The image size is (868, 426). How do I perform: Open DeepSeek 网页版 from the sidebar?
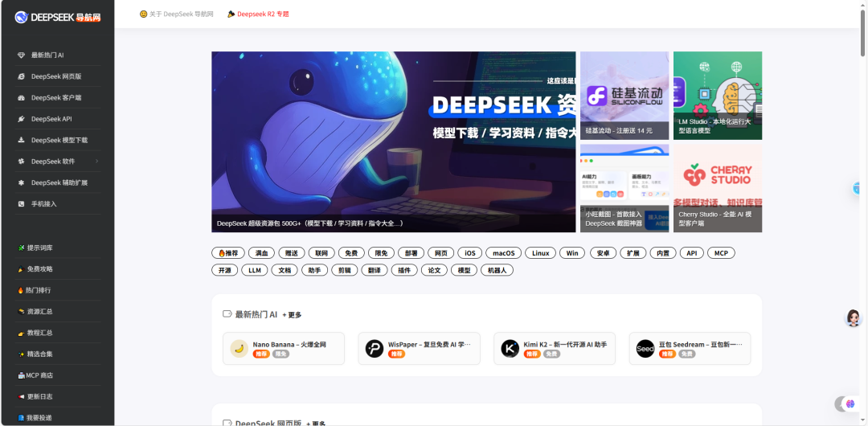[x=58, y=76]
